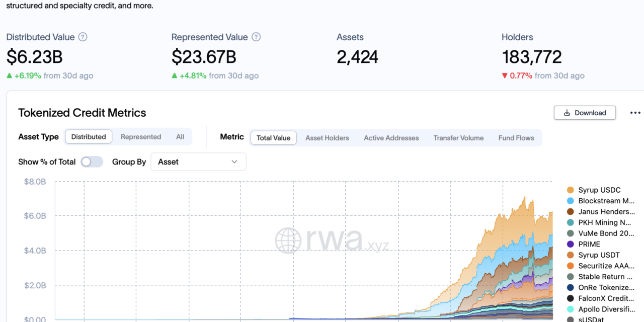This screenshot has height=322, width=644.
Task: Click the Blockstream legend blue dot
Action: coord(571,201)
